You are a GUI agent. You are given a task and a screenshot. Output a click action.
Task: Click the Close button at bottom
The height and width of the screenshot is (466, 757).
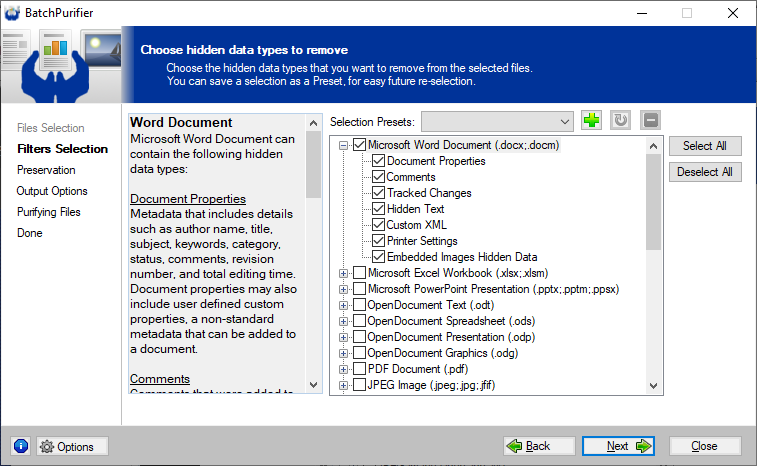pos(705,446)
